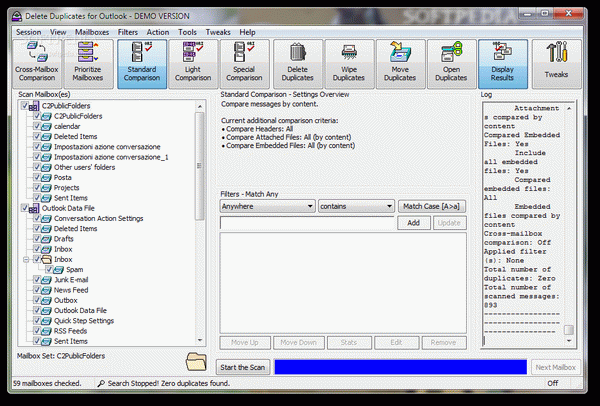Click the Posta folder icon
Screen dimensions: 600x406
46,178
